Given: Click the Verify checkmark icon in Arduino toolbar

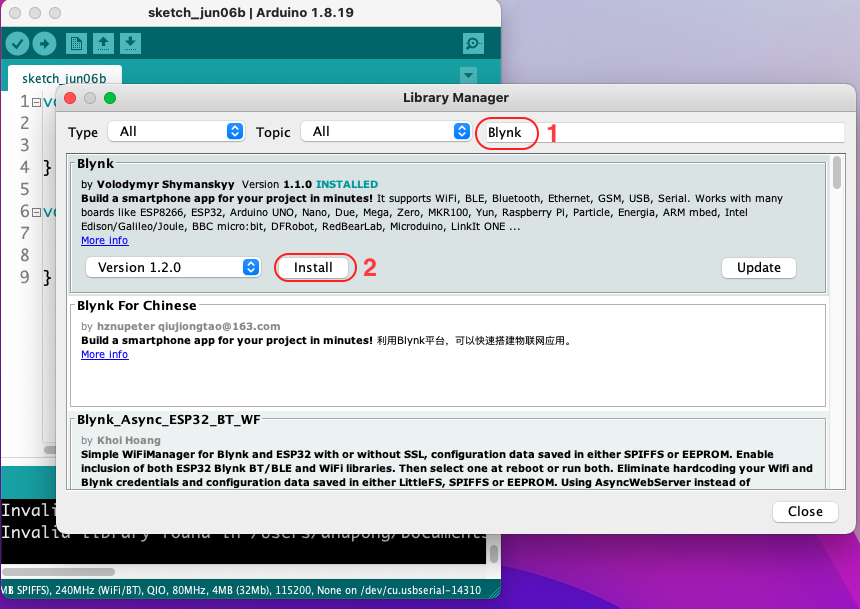Looking at the screenshot, I should 17,44.
